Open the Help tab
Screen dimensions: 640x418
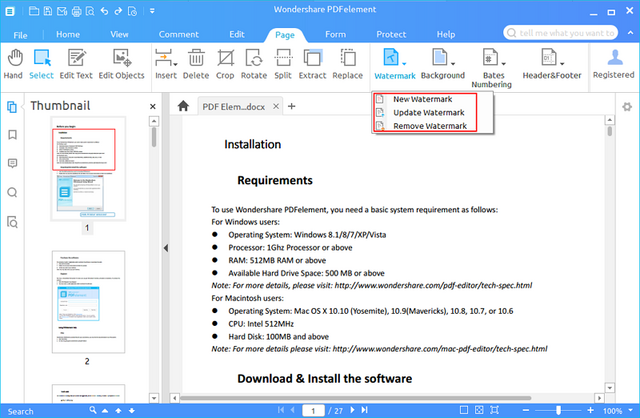446,35
